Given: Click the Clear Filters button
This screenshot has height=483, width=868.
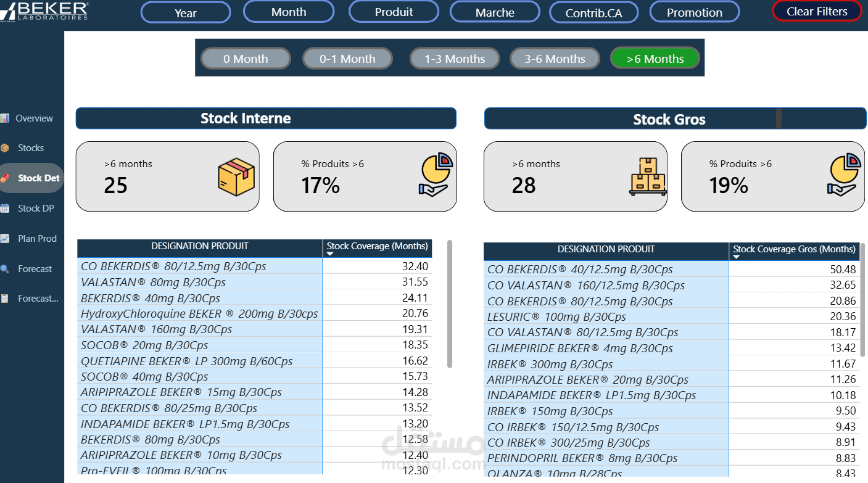Looking at the screenshot, I should pos(817,11).
